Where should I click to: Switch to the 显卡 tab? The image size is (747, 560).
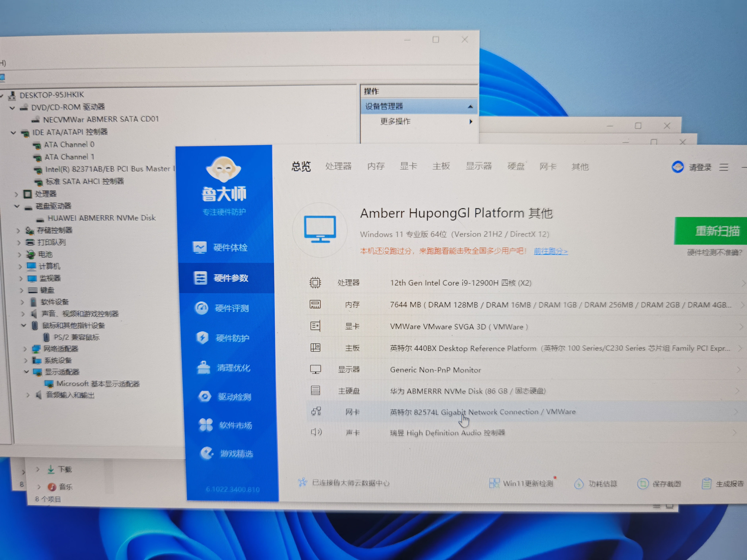coord(408,166)
